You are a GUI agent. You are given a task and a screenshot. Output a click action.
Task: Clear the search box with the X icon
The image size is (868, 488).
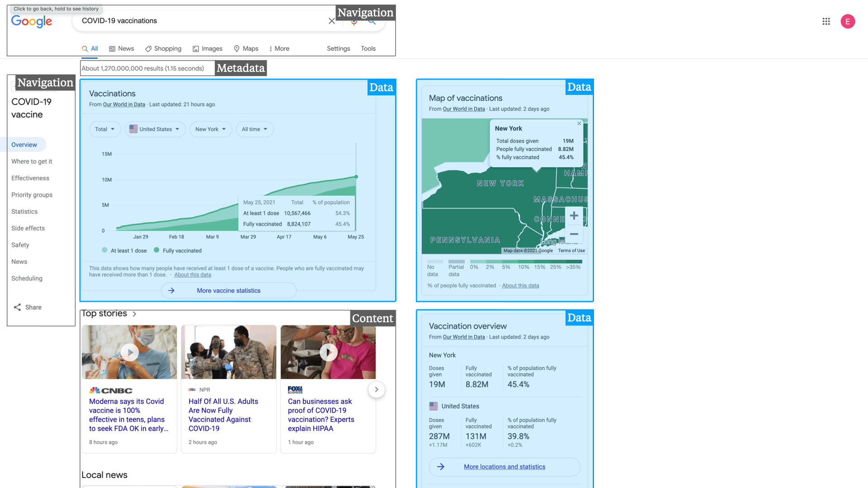pyautogui.click(x=332, y=21)
